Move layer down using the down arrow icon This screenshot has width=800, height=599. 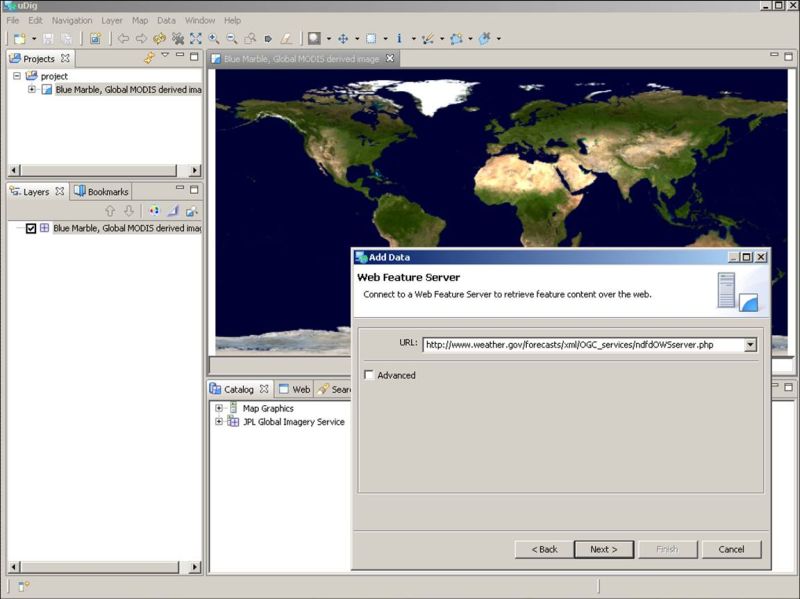click(x=129, y=211)
